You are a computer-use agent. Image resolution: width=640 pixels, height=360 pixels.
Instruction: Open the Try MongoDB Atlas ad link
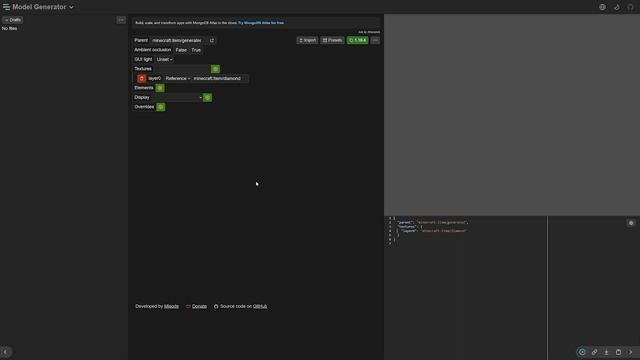point(261,23)
